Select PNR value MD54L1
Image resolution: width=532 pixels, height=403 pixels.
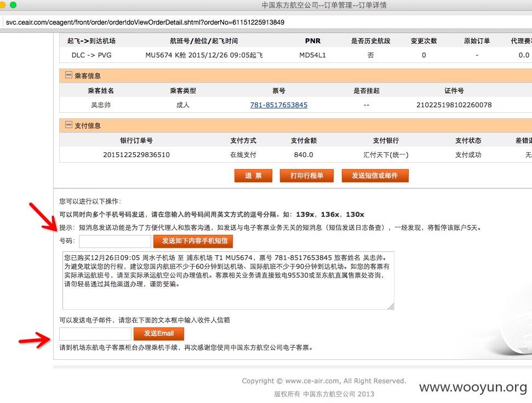click(312, 55)
